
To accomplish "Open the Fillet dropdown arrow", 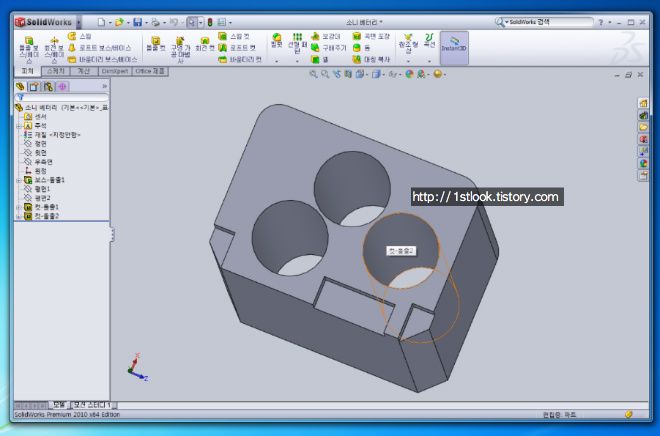I will (x=277, y=61).
